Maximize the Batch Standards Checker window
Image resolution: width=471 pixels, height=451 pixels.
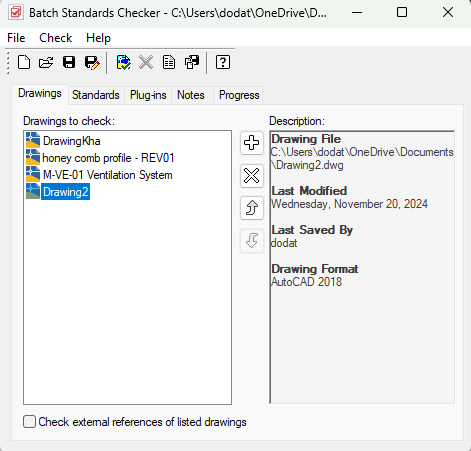click(x=402, y=13)
